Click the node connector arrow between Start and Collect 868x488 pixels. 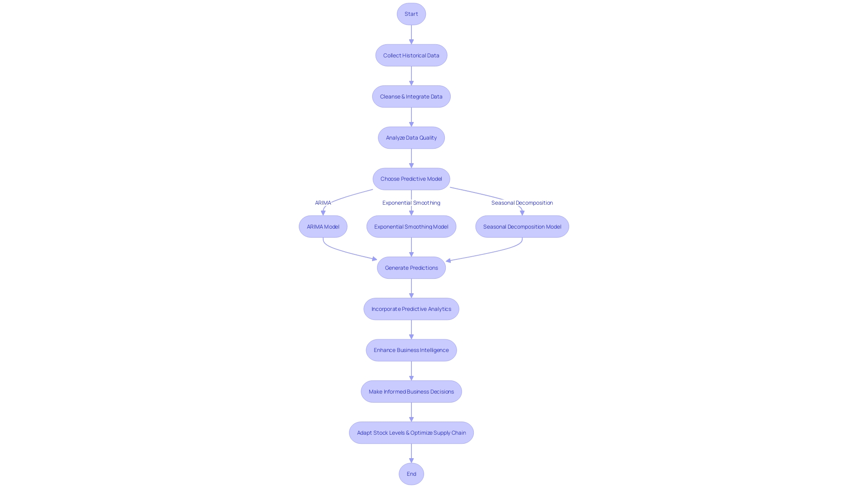411,34
